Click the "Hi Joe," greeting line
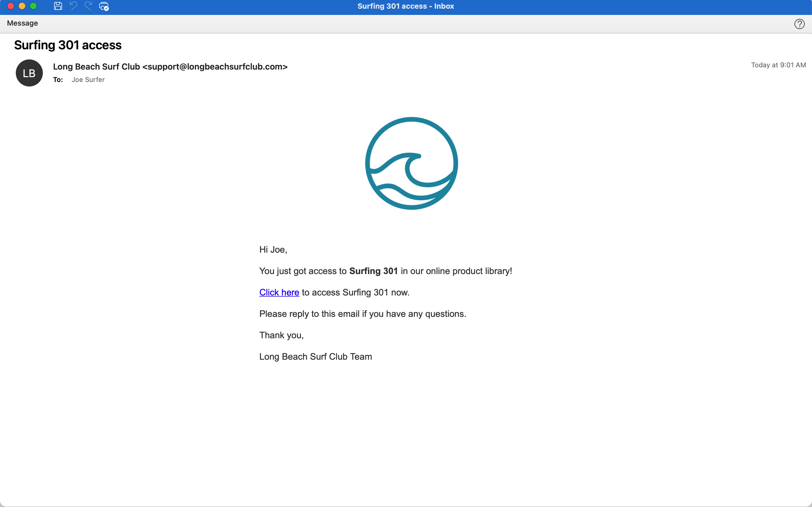 (x=273, y=250)
